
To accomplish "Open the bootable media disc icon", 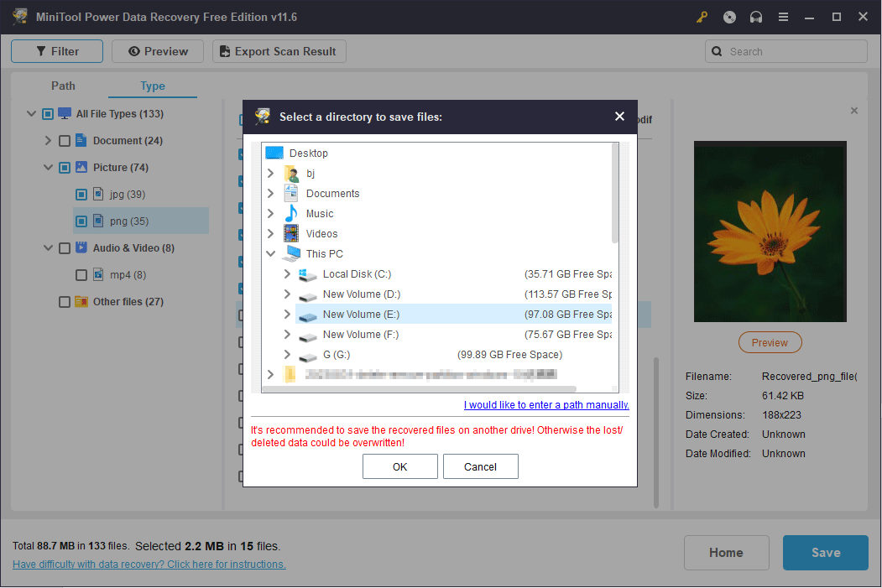I will tap(729, 17).
